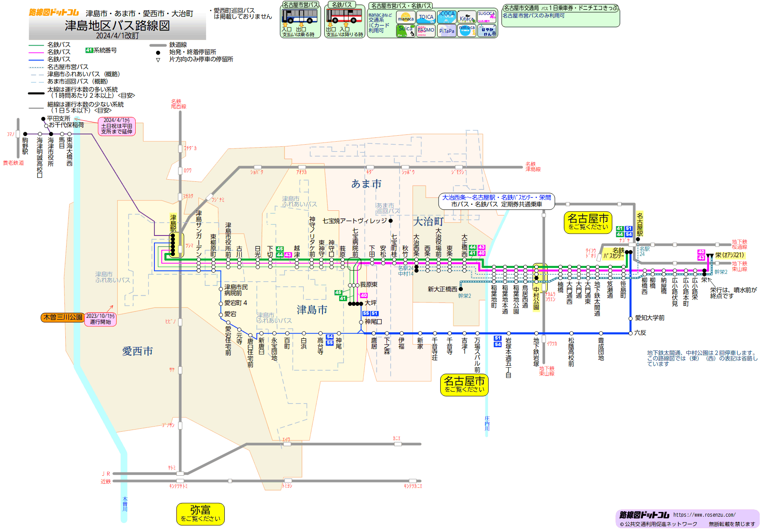This screenshot has height=532, width=761.
Task: Click the お千代保稲荷 stop label
Action: tap(66, 125)
